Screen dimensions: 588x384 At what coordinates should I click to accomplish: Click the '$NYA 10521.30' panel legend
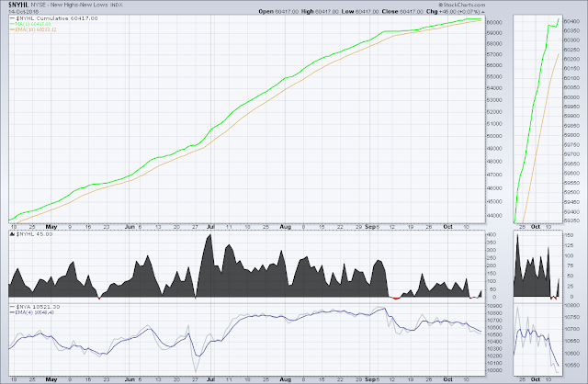(x=35, y=307)
